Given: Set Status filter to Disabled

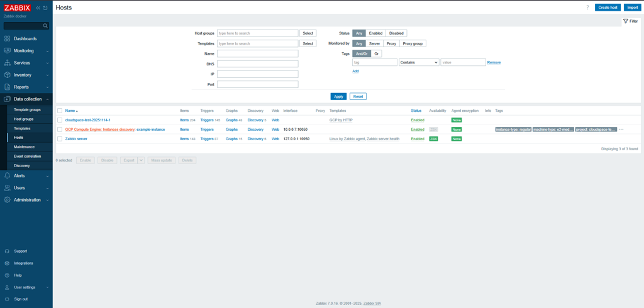Looking at the screenshot, I should (396, 33).
